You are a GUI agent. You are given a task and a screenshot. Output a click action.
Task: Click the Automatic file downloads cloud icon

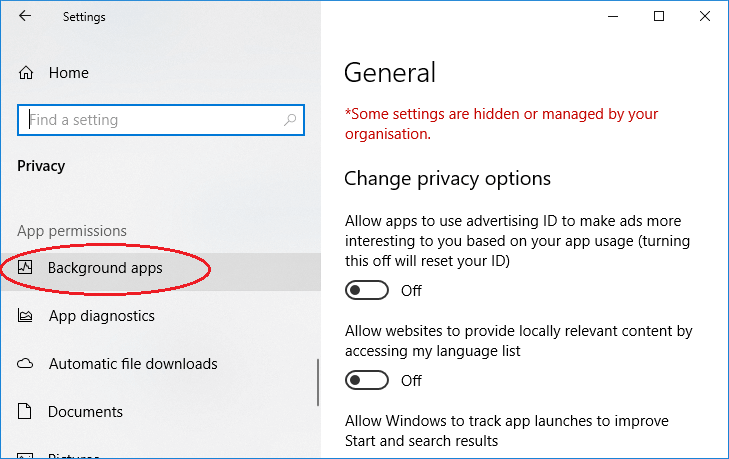coord(25,363)
